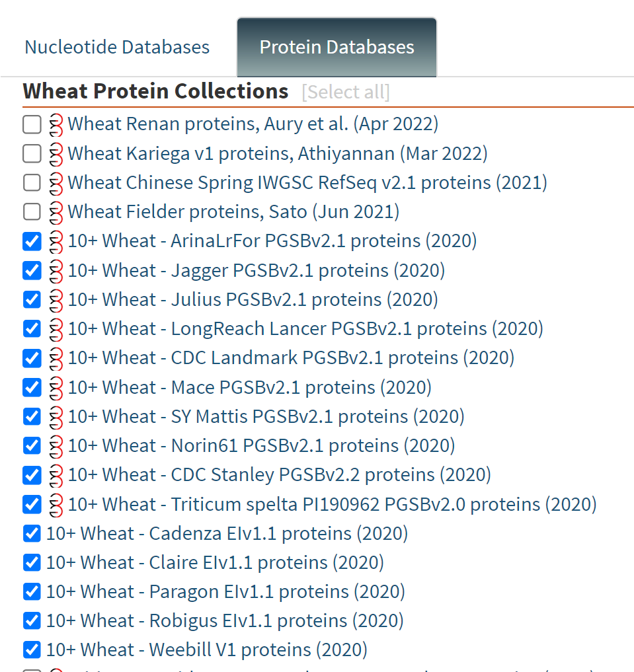
Task: Switch to the Nucleotide Databases tab
Action: click(117, 48)
